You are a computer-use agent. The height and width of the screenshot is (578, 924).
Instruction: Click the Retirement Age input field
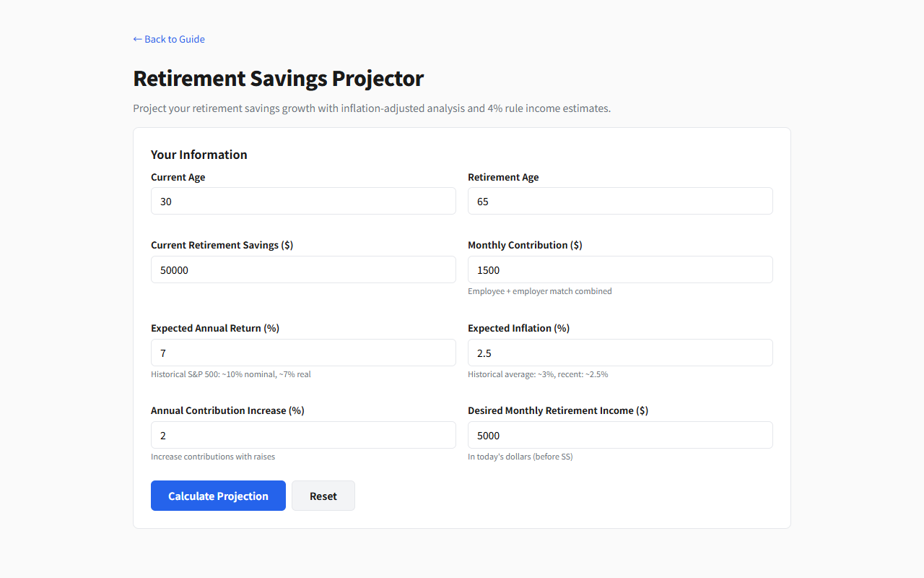[x=620, y=201]
